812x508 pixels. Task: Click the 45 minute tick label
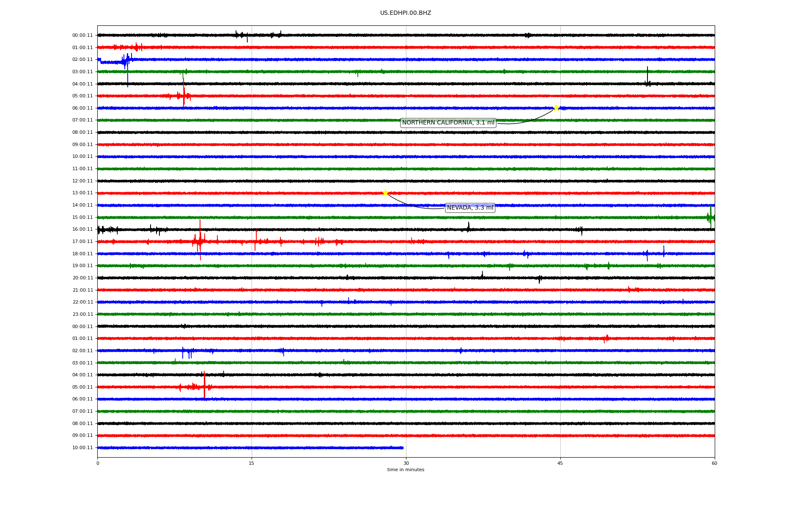coord(560,463)
